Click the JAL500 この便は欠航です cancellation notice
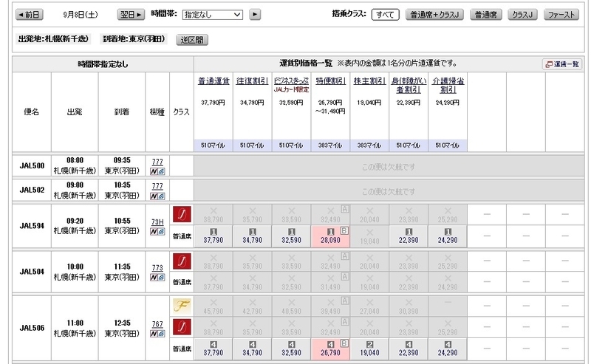 [389, 167]
